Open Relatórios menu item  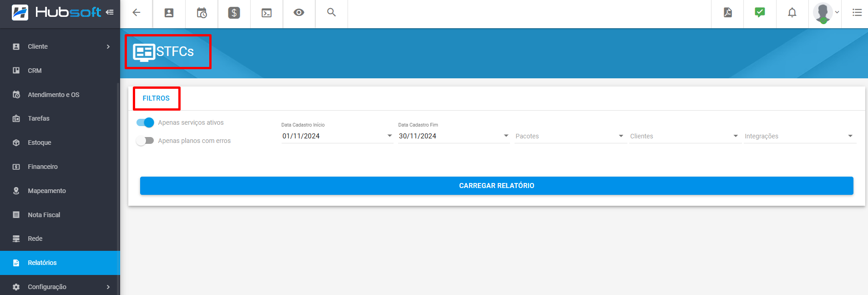tap(60, 263)
